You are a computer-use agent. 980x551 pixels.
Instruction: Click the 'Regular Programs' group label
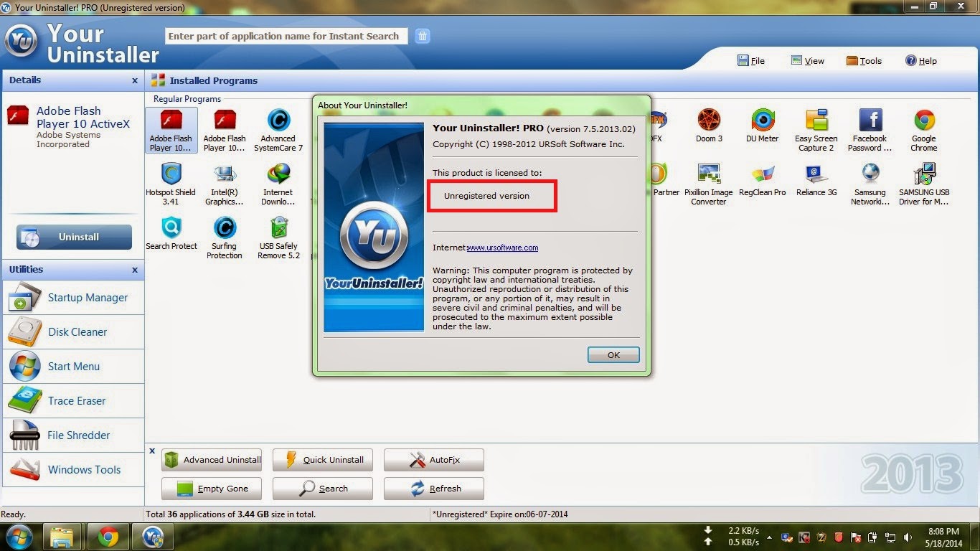[187, 99]
